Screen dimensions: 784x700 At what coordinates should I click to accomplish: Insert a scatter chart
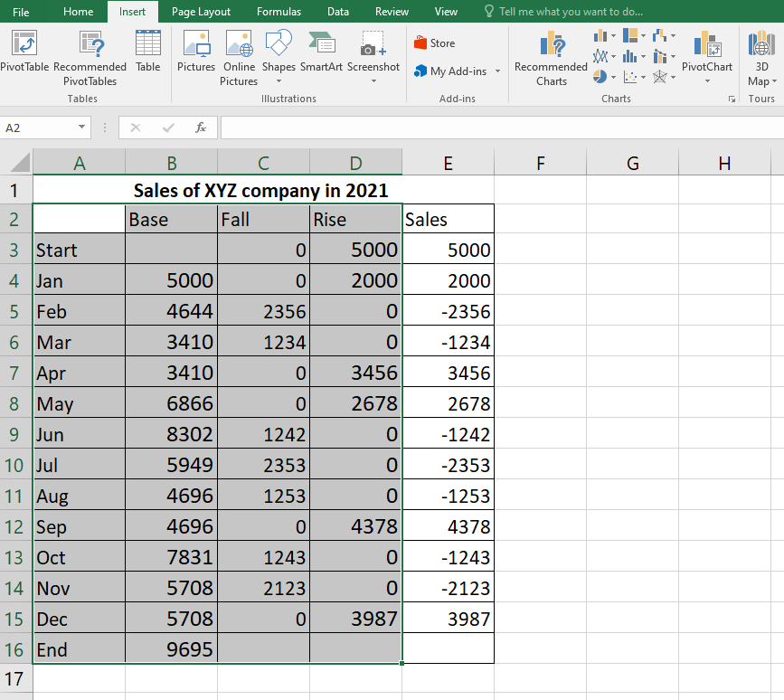630,77
